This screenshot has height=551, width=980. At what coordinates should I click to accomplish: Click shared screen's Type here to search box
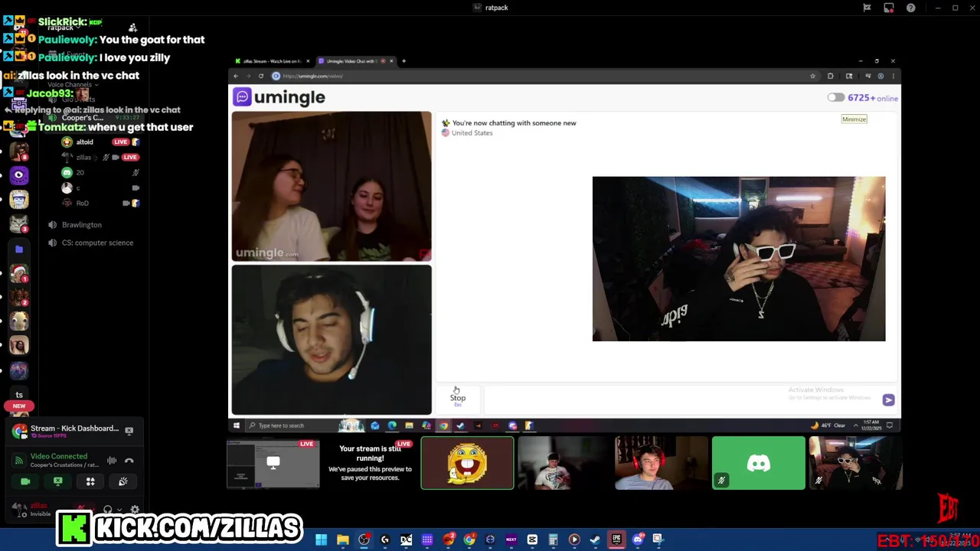(x=291, y=425)
